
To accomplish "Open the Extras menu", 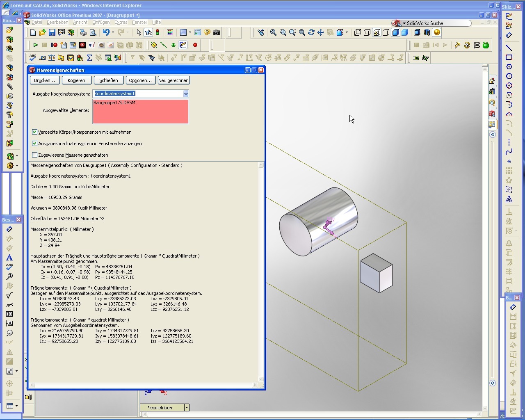I will (121, 22).
